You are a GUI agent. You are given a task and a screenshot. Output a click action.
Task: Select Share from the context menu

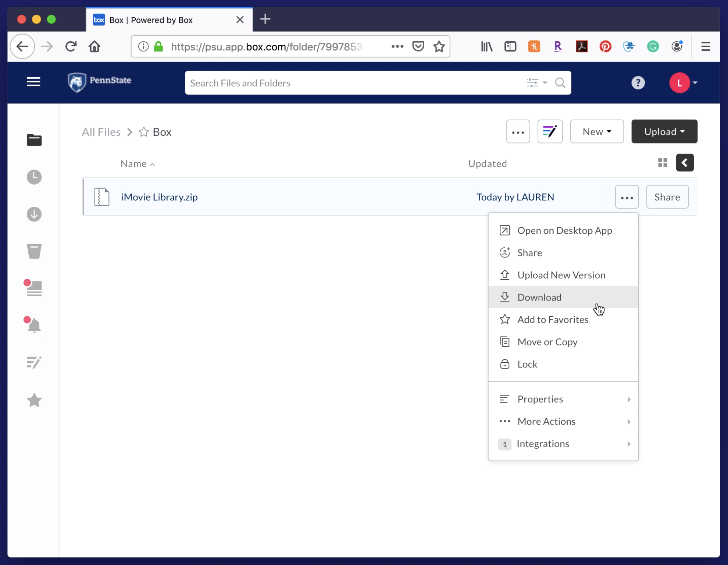[x=529, y=252]
